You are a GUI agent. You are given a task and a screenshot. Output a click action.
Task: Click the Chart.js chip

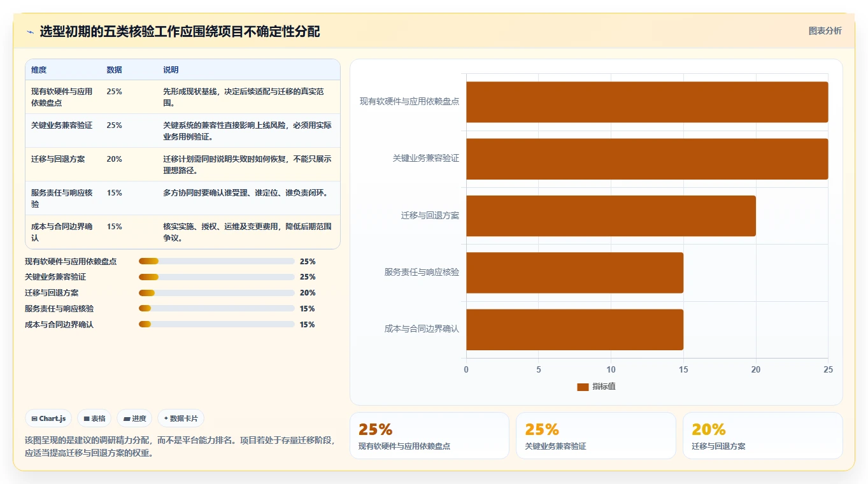coord(48,418)
